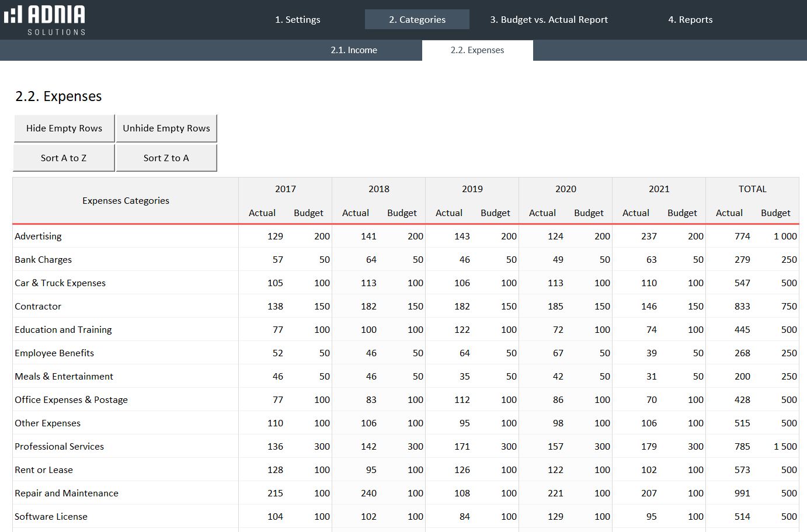Select Contractor's TOTAL Actual value 833
807x532 pixels.
(742, 306)
